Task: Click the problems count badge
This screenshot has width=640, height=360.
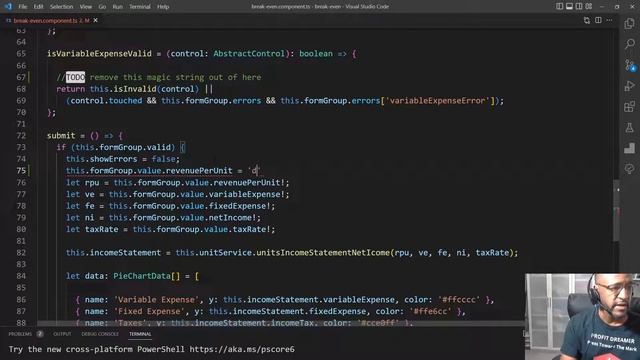Action: tap(40, 334)
